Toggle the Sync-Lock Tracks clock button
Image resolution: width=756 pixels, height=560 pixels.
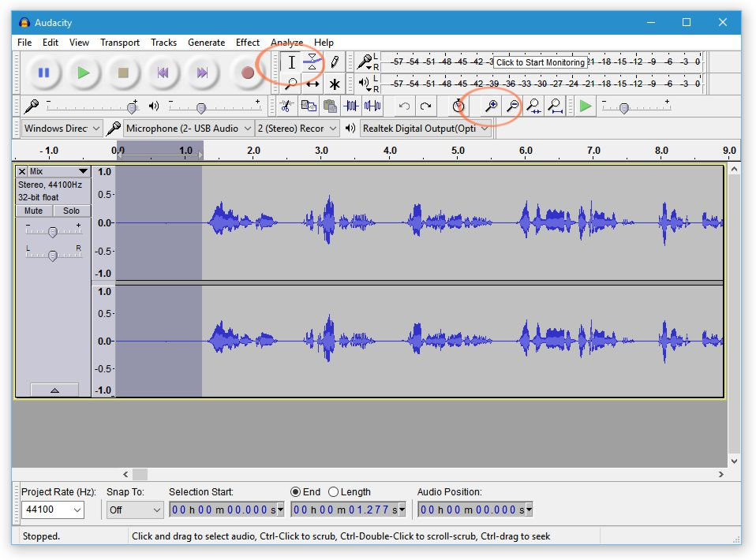tap(458, 106)
